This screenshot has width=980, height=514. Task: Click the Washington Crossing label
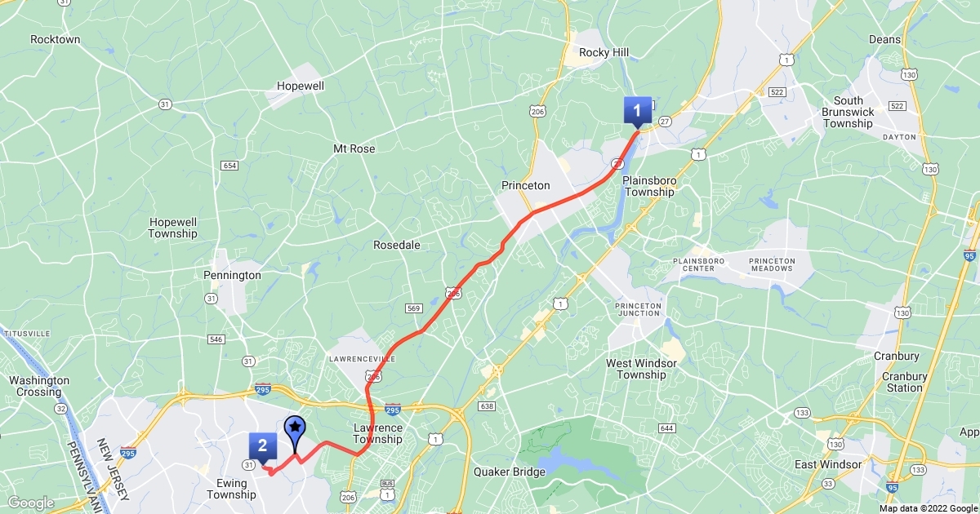coord(39,386)
